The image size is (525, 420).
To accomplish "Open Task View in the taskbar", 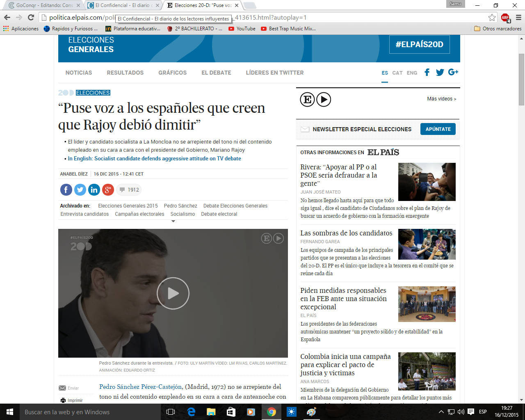I will pyautogui.click(x=171, y=412).
